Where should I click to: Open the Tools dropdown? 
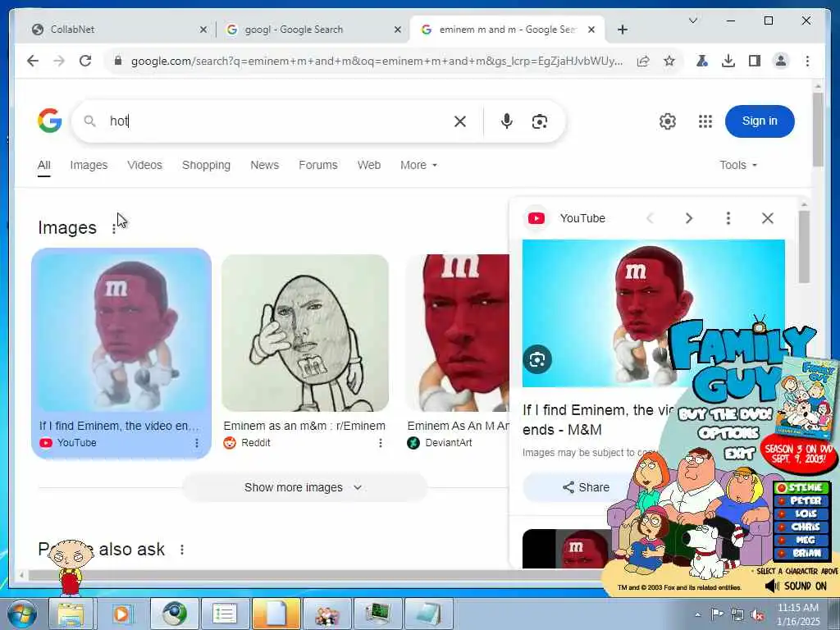point(738,165)
